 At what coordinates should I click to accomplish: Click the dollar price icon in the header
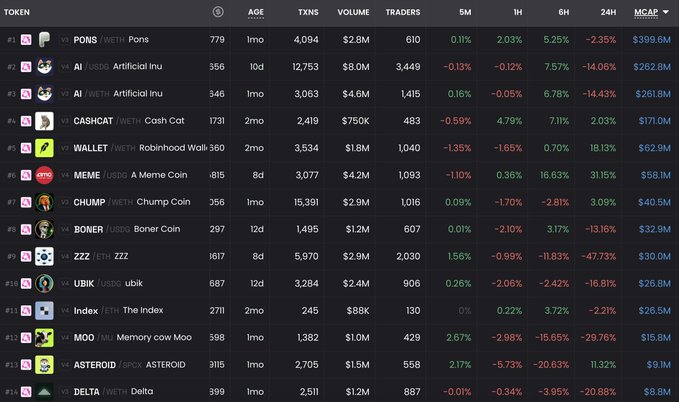click(x=218, y=12)
